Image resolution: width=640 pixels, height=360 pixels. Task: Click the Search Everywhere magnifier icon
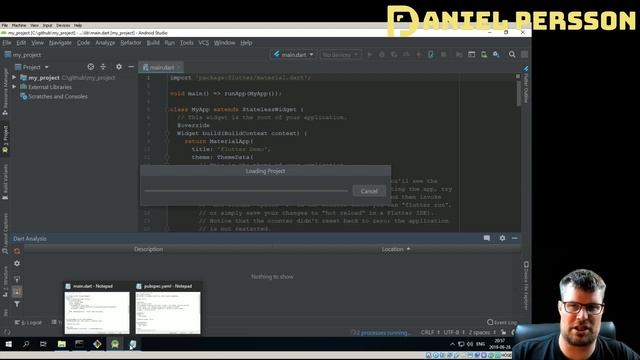coord(512,54)
